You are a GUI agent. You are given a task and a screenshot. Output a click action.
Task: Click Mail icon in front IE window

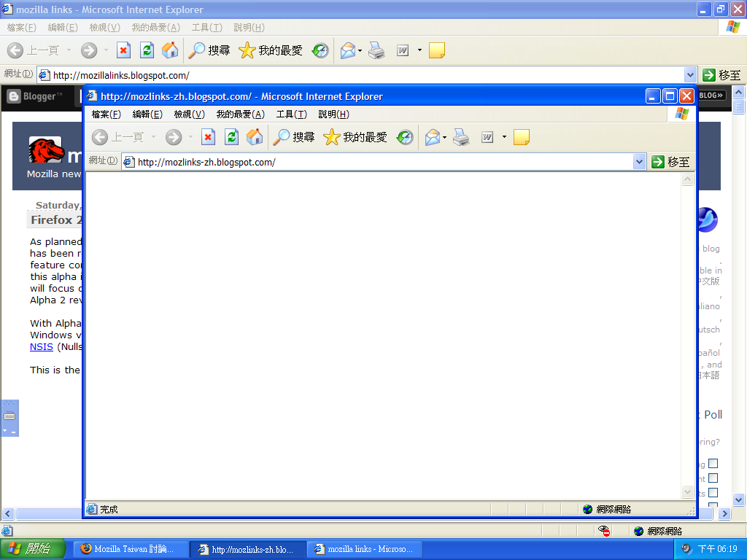(433, 138)
